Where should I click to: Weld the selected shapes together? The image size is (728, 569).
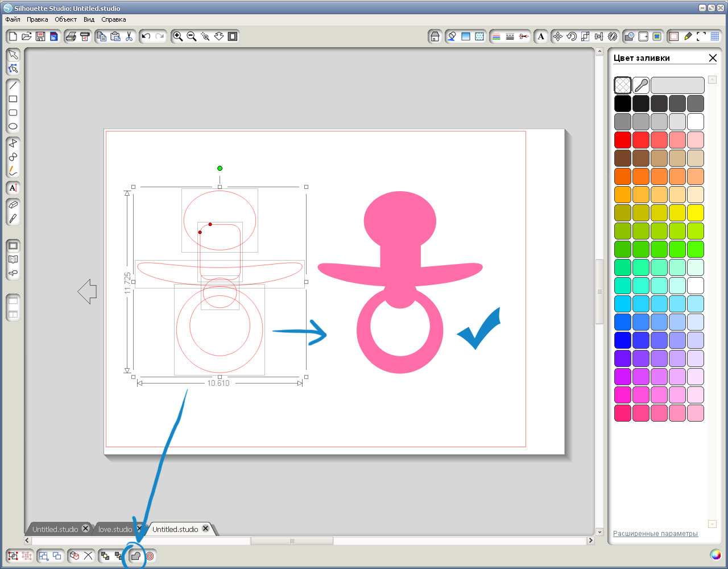pos(136,556)
